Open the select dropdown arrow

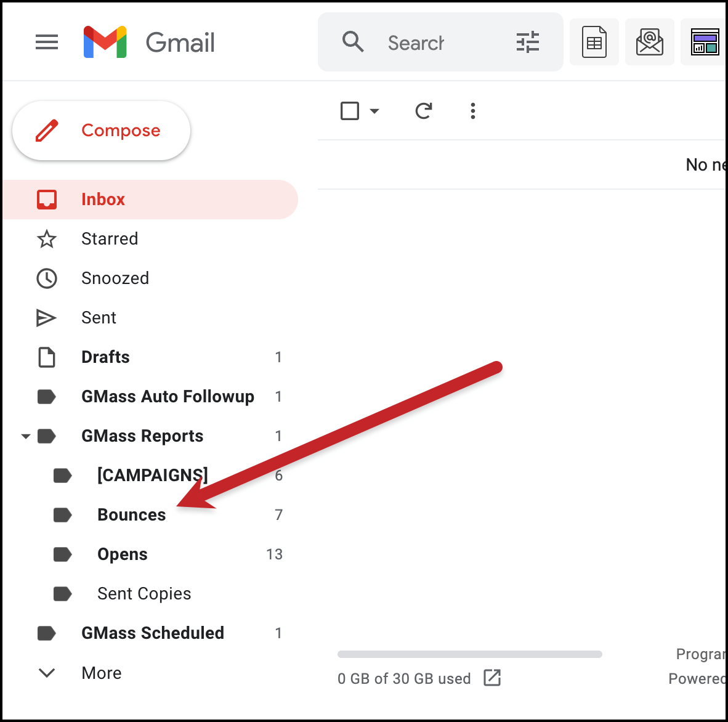374,111
